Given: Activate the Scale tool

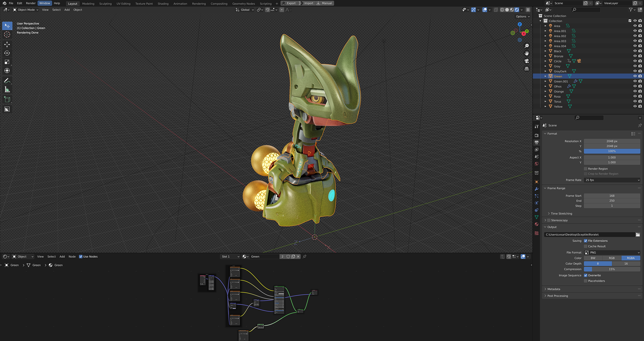Looking at the screenshot, I should [x=7, y=62].
